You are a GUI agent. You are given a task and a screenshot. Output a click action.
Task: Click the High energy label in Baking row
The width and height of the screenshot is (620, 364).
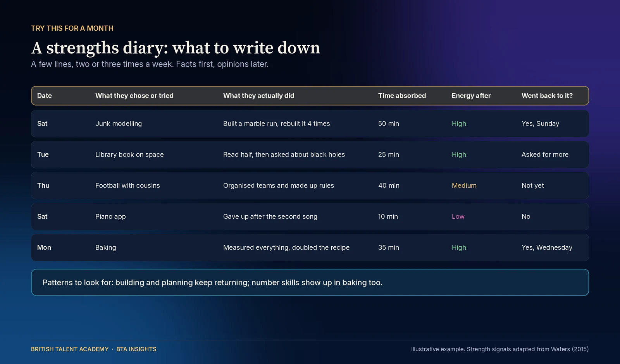(459, 247)
